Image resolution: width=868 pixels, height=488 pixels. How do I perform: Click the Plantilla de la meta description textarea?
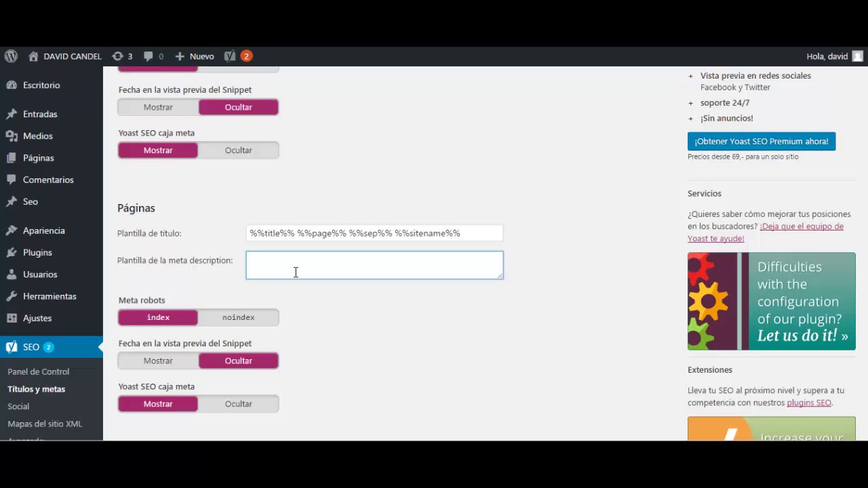[374, 265]
